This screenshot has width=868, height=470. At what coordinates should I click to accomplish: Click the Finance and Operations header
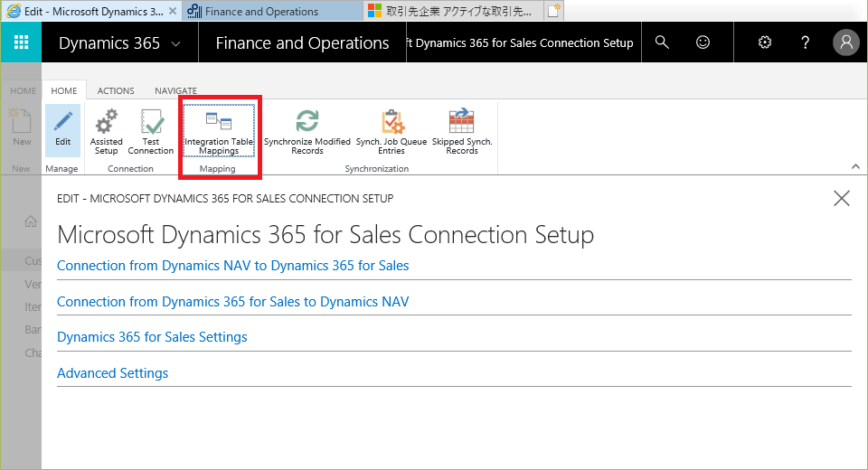pyautogui.click(x=302, y=43)
